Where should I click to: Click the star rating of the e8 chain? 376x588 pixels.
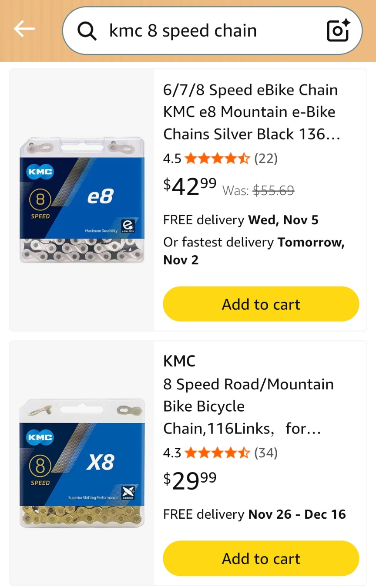[217, 159]
